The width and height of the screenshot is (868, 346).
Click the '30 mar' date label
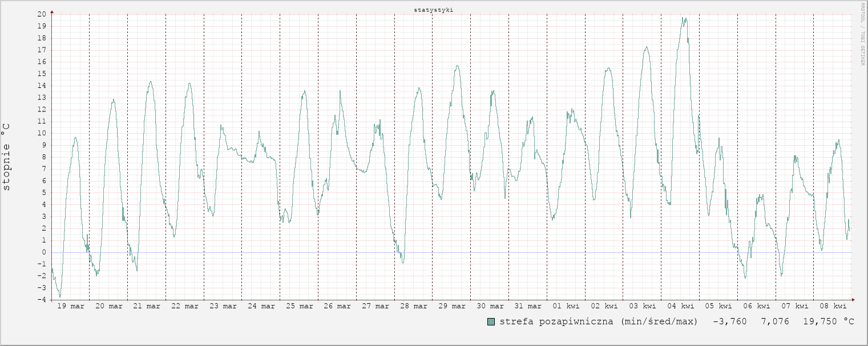tap(490, 306)
